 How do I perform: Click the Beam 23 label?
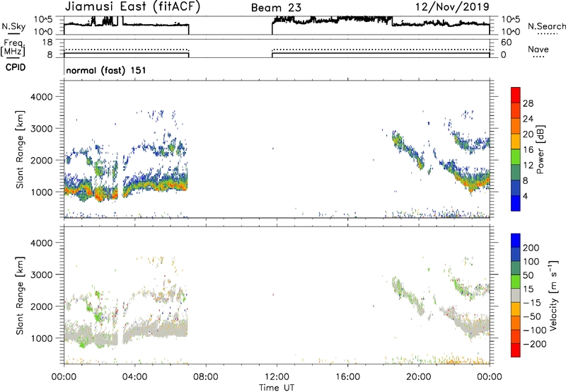(x=276, y=8)
